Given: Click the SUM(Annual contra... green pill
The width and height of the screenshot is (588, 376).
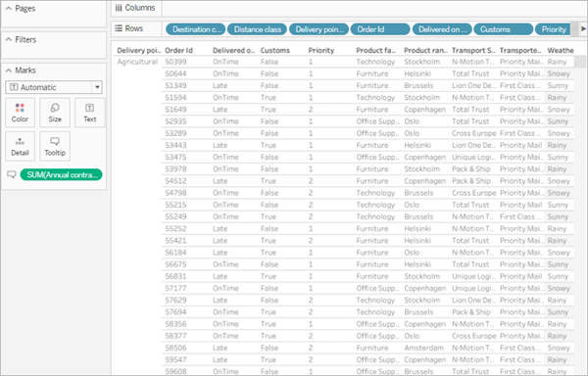Looking at the screenshot, I should tap(61, 174).
